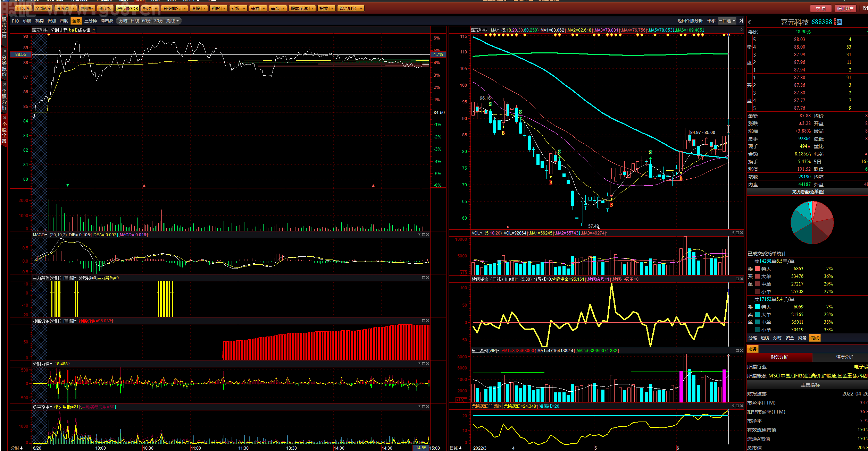Close the 分类报价 side tab
The width and height of the screenshot is (868, 451).
(5, 51)
